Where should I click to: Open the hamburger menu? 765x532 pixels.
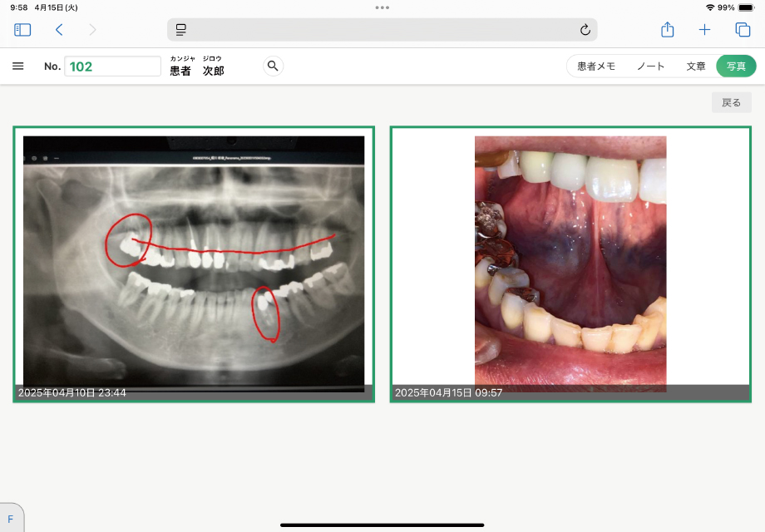[x=18, y=66]
